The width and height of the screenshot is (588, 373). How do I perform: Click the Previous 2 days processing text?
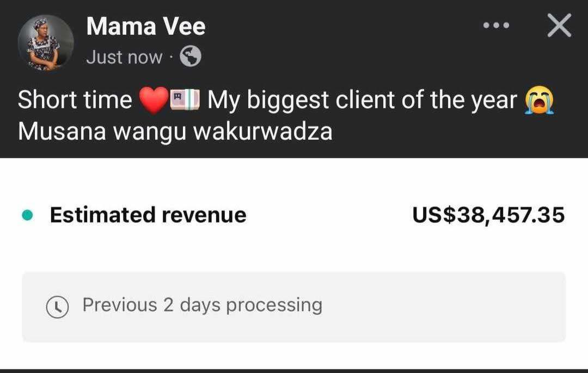(203, 305)
